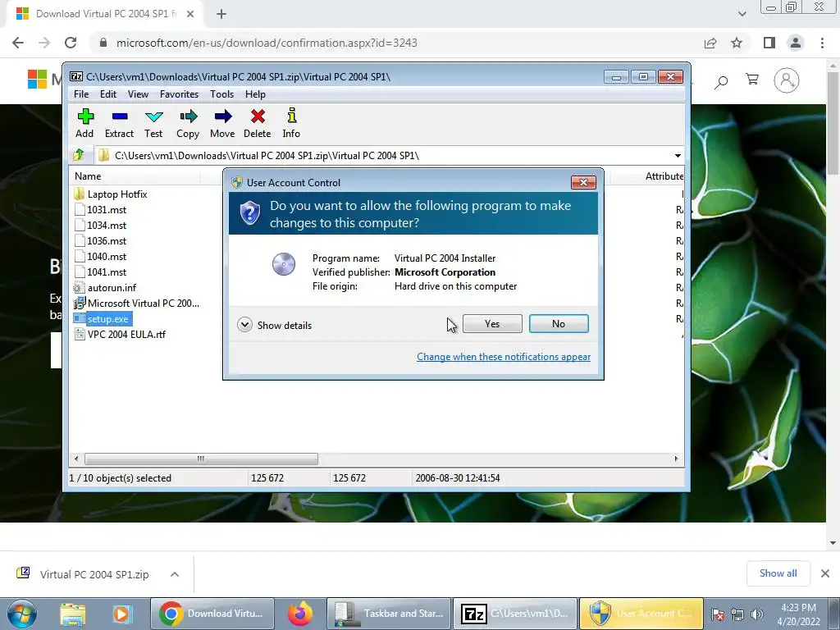Open the shopping cart on Microsoft page
The width and height of the screenshot is (840, 630).
(x=752, y=80)
